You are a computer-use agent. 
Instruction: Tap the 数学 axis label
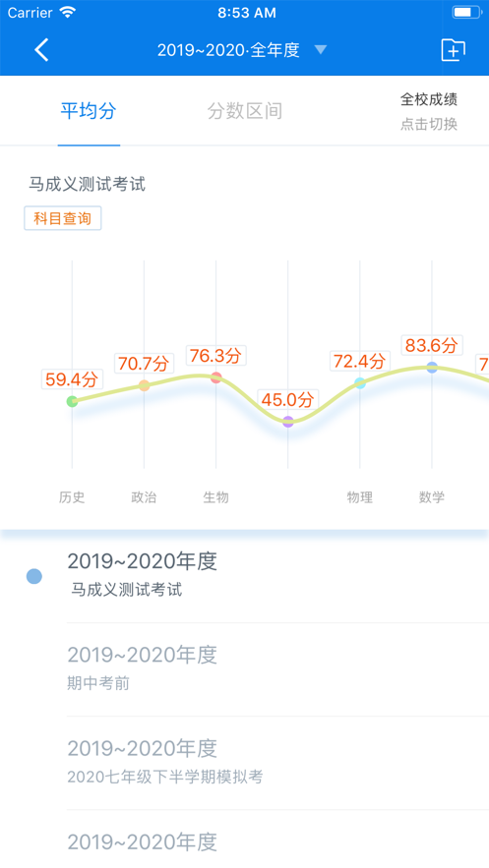432,497
